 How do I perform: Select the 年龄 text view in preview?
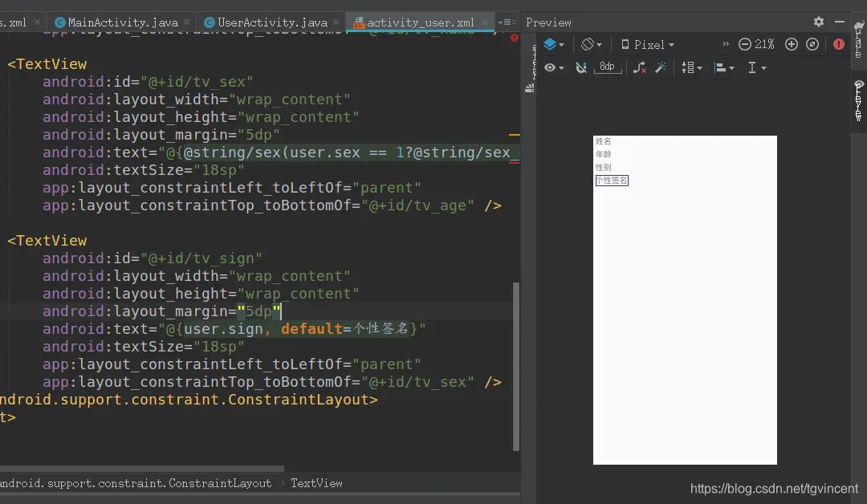(603, 154)
